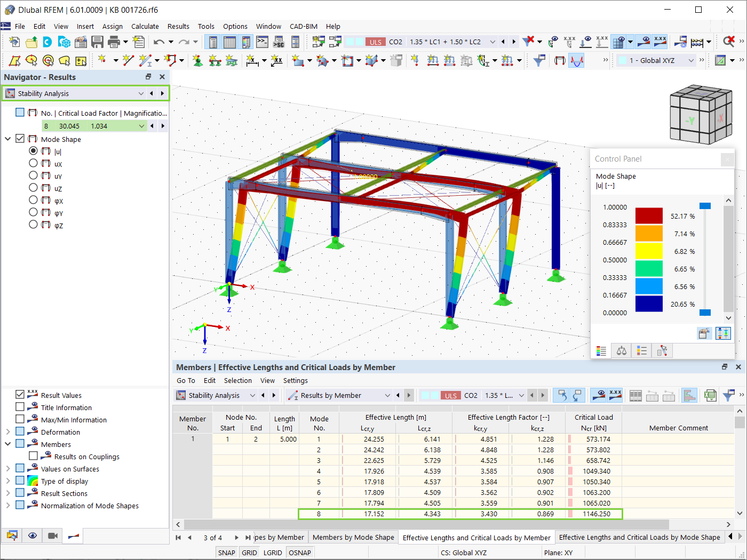Open the Results menu

tap(178, 26)
